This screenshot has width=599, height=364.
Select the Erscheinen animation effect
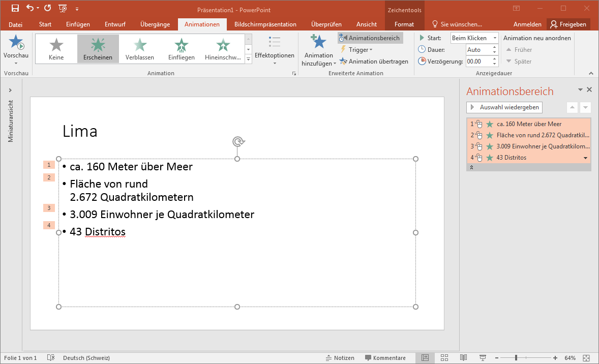98,49
